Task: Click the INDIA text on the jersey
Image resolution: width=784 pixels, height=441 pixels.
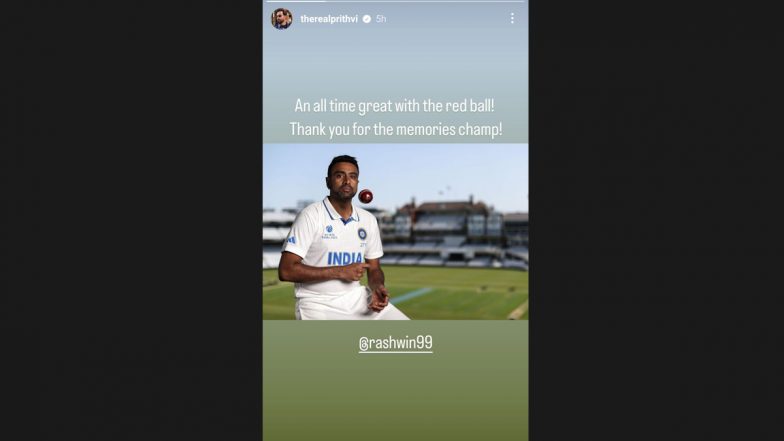Action: tap(345, 258)
